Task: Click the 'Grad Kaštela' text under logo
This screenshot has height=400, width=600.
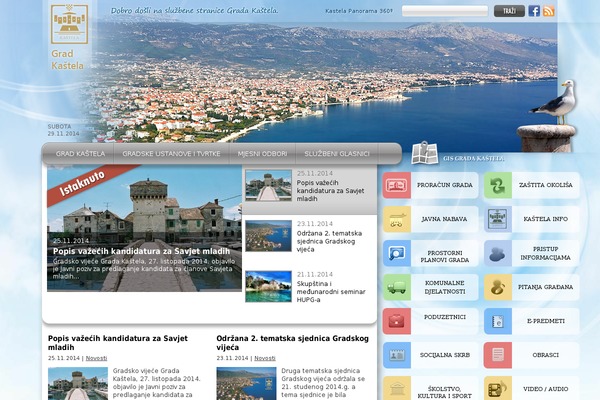Action: (67, 60)
